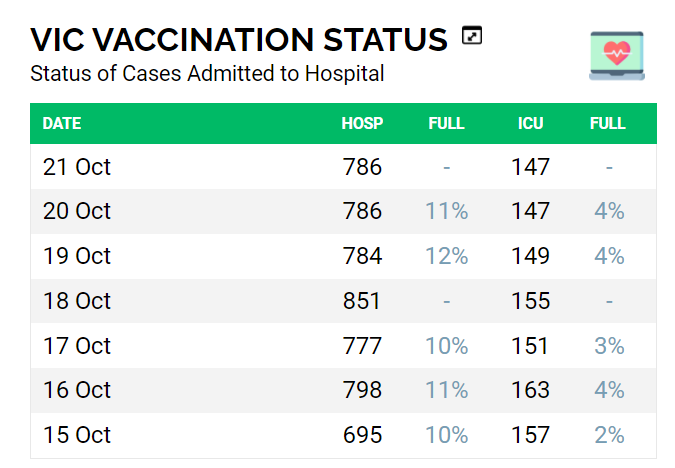Click the Status of Cases Admitted subtitle
This screenshot has height=468, width=675.
click(207, 73)
